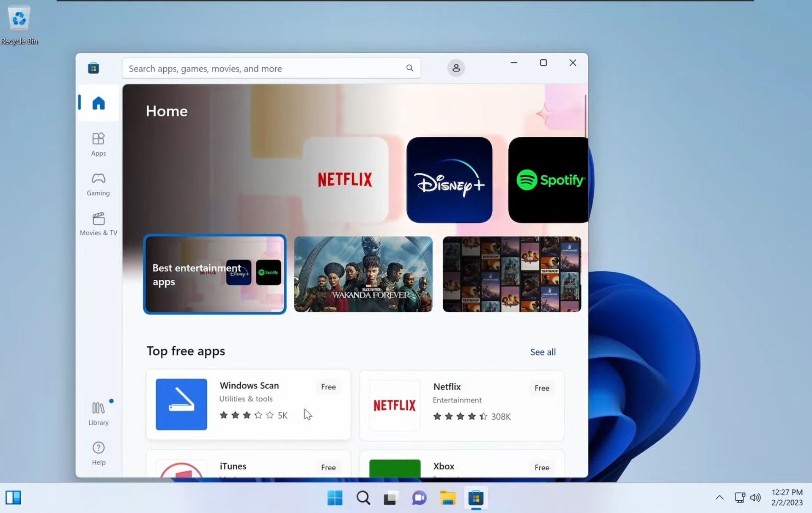Select the Wakanda Forever banner card

point(363,274)
